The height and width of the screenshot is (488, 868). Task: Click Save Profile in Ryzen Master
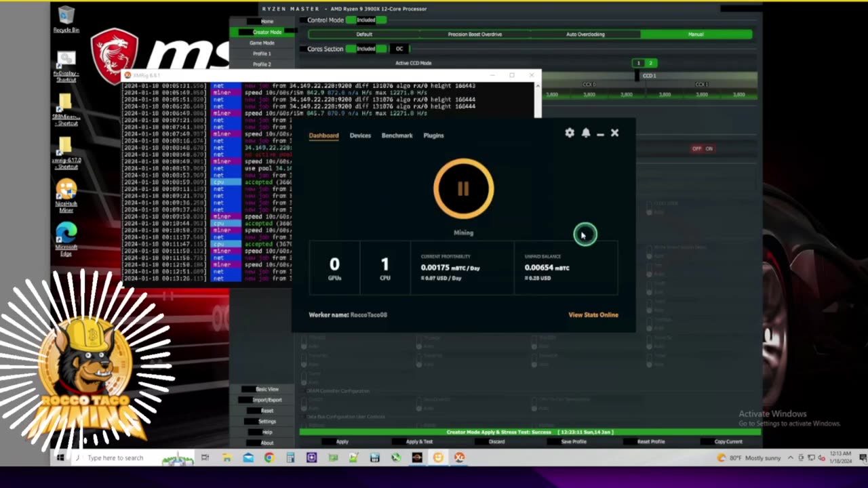click(x=574, y=442)
